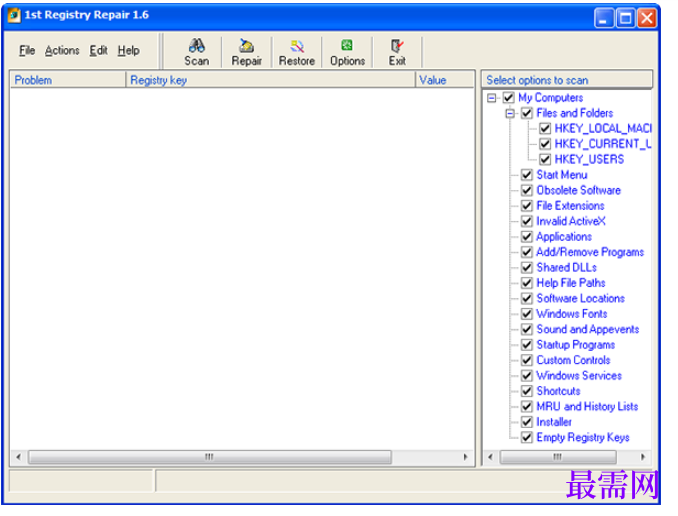The width and height of the screenshot is (678, 516).
Task: Uncheck the Add/Remove Programs checkbox
Action: (527, 252)
